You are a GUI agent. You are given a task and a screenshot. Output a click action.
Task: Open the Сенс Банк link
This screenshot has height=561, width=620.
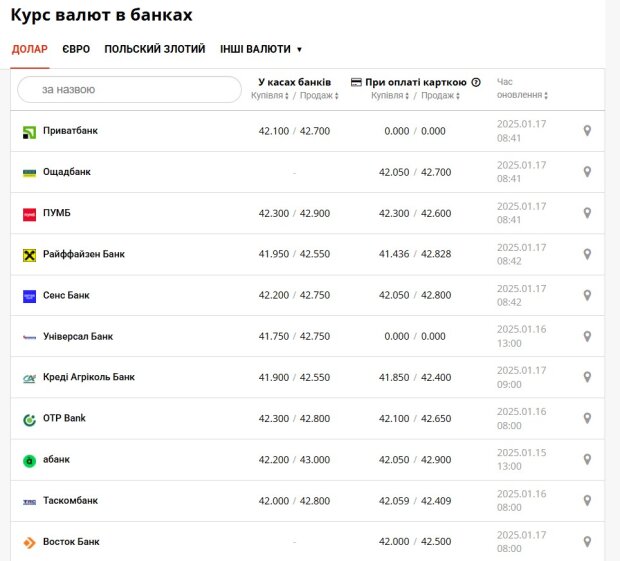coord(66,295)
